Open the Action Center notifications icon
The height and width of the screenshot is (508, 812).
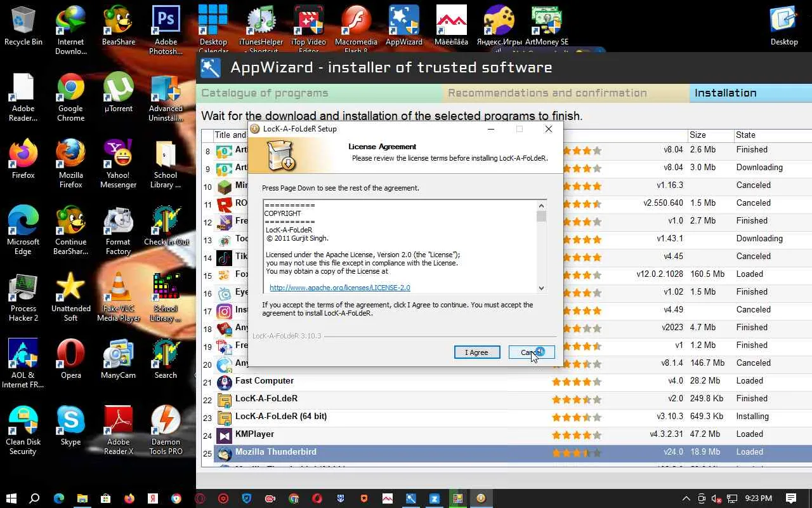[x=791, y=498]
